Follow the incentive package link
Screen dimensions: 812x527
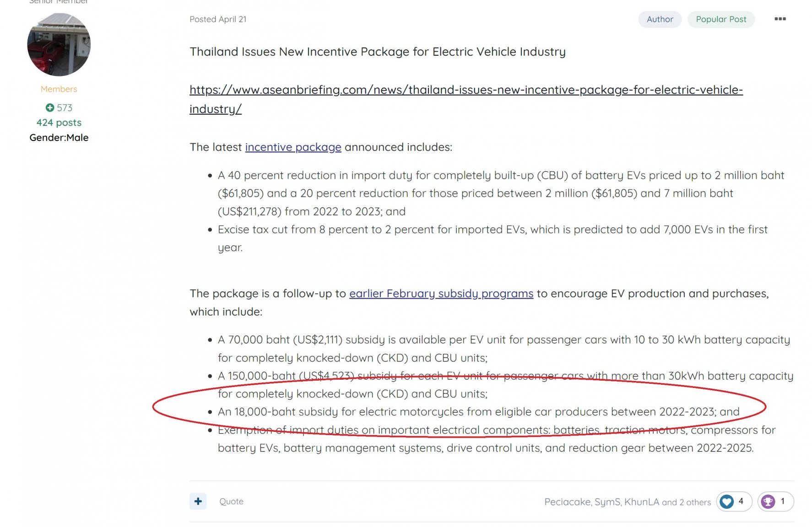point(293,147)
